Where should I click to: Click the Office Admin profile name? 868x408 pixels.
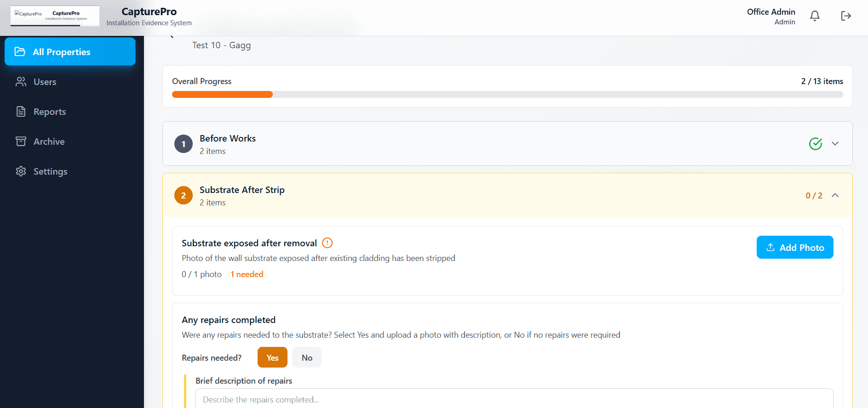(x=770, y=12)
